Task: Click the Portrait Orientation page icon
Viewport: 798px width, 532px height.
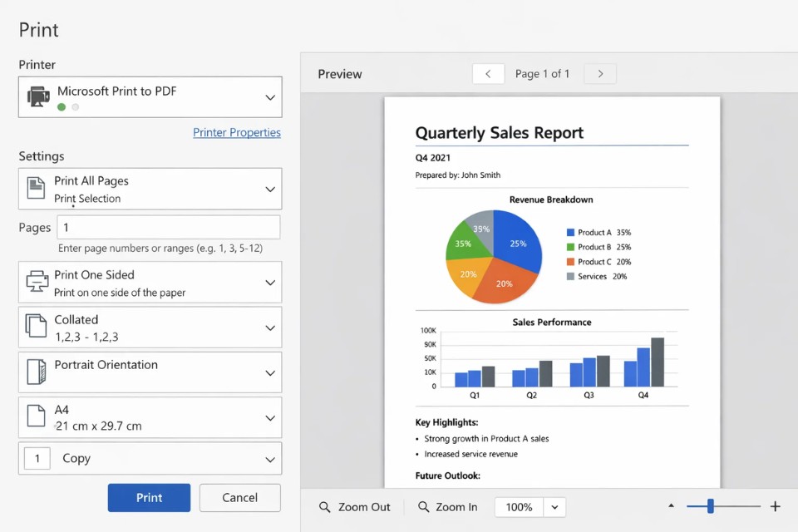Action: (34, 372)
